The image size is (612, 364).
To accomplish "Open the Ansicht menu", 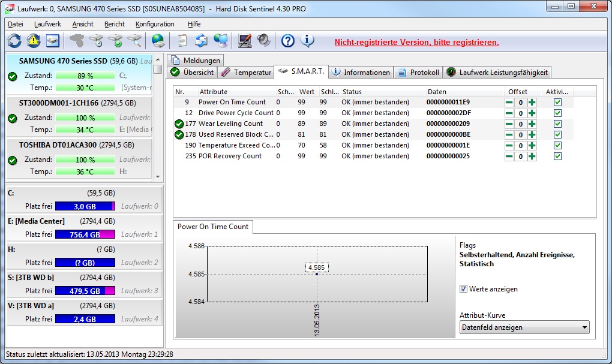I will click(83, 24).
